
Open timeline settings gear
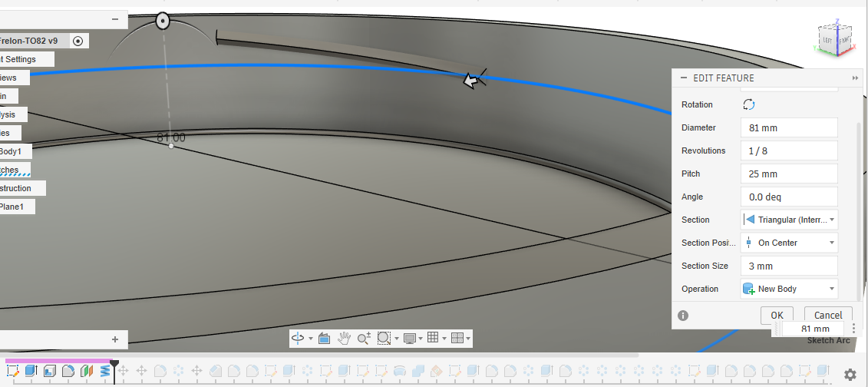click(850, 374)
